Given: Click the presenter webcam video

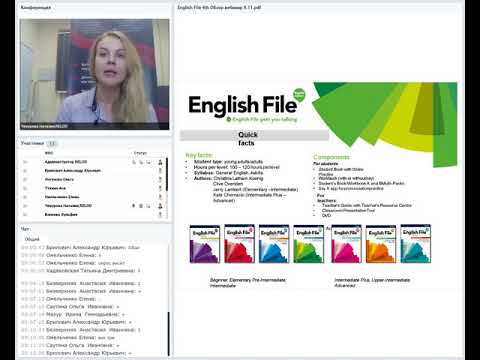Looking at the screenshot, I should [94, 74].
